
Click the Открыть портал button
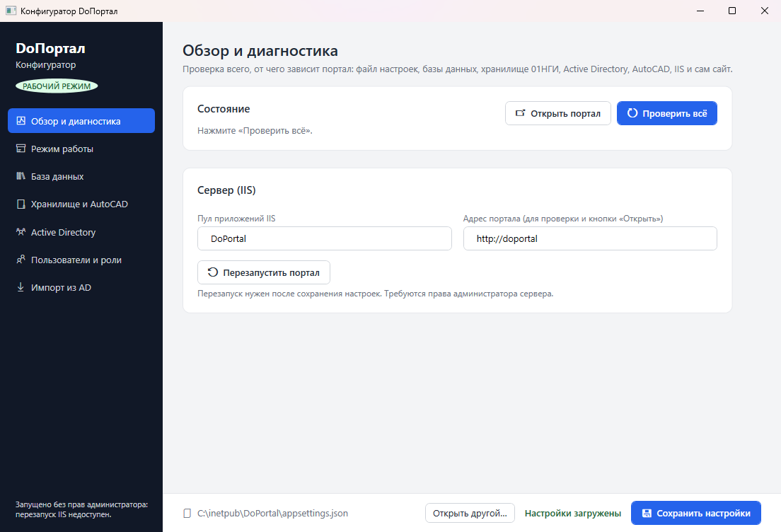pos(558,113)
